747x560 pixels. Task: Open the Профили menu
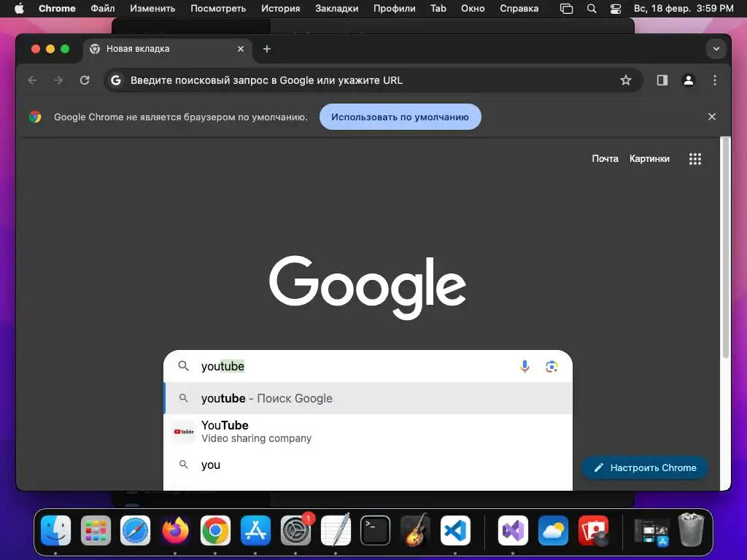tap(395, 9)
